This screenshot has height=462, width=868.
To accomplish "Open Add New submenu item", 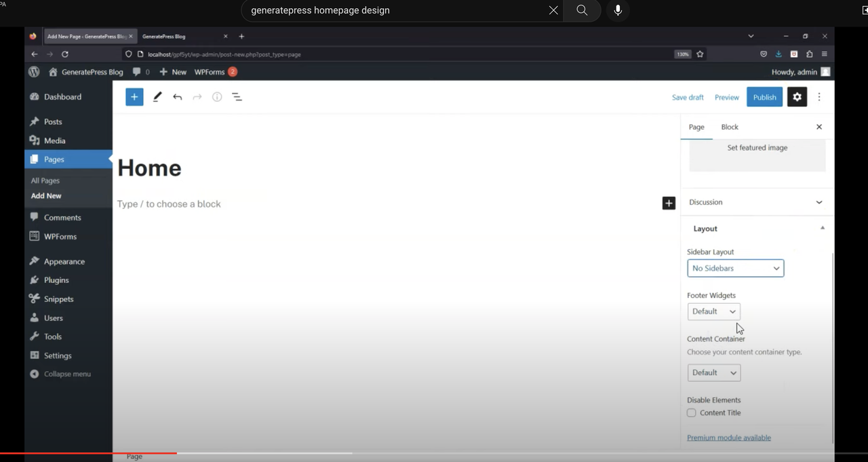I will 46,195.
